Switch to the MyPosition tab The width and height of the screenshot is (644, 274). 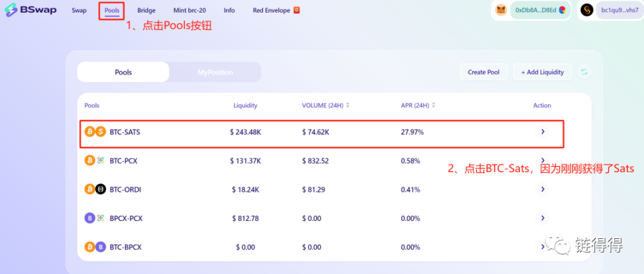215,72
